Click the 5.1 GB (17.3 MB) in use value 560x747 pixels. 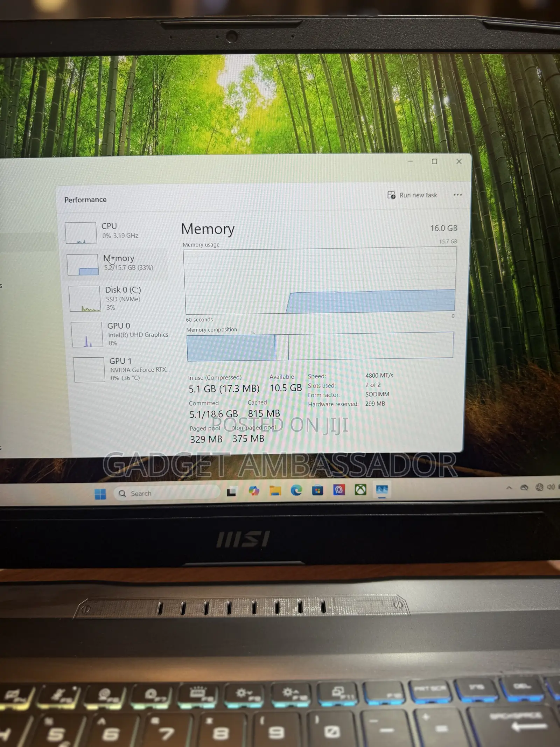(224, 389)
